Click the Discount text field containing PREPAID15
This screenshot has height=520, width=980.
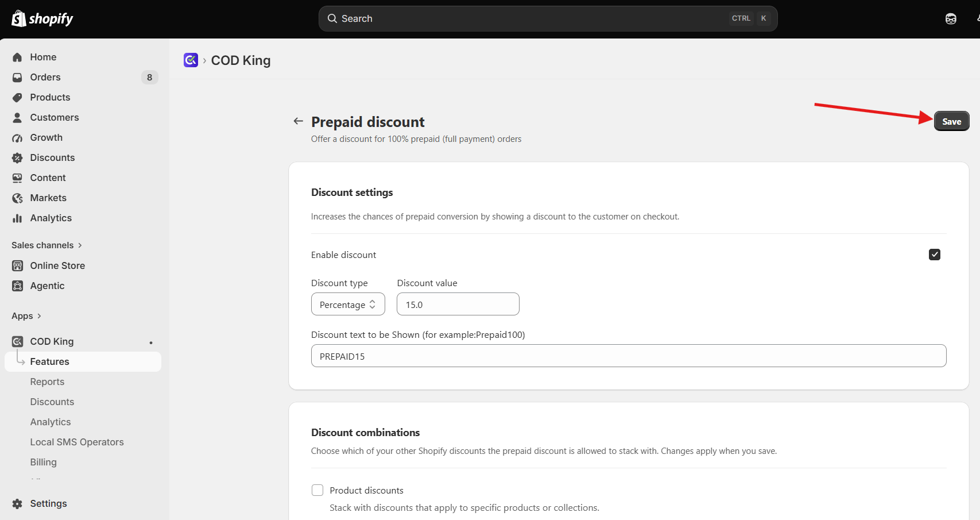click(x=629, y=356)
